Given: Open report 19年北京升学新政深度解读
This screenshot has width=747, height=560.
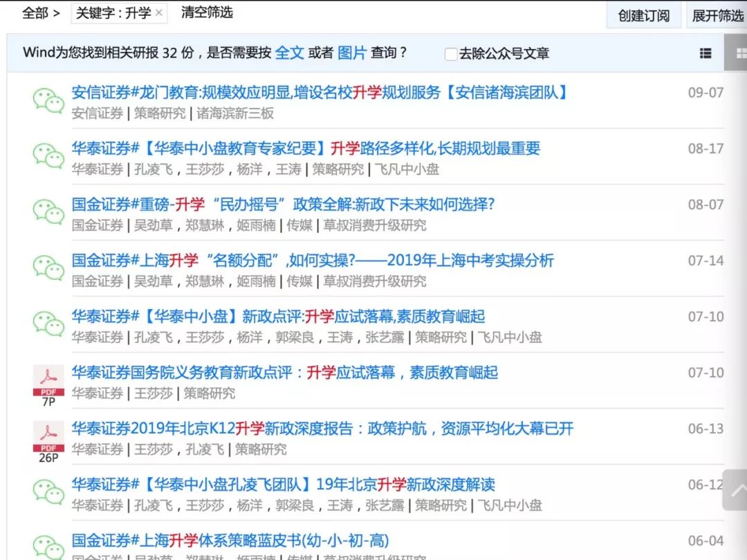Looking at the screenshot, I should 284,484.
